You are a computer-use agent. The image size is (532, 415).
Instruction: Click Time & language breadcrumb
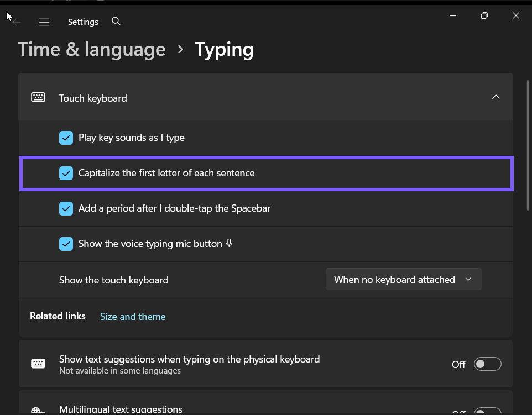[x=92, y=50]
